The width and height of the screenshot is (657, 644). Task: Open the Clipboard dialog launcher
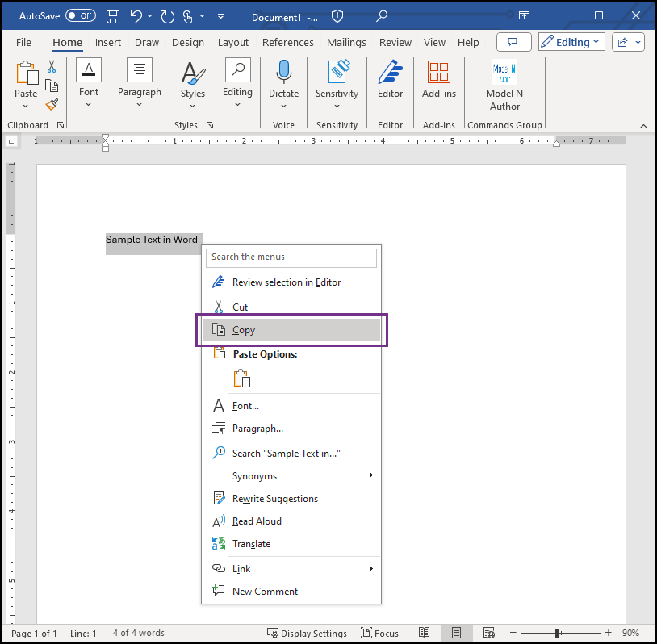[x=61, y=125]
